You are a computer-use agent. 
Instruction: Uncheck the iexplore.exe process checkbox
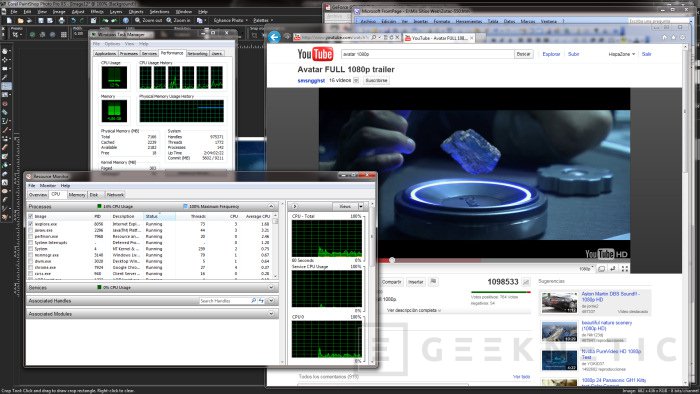pos(30,224)
